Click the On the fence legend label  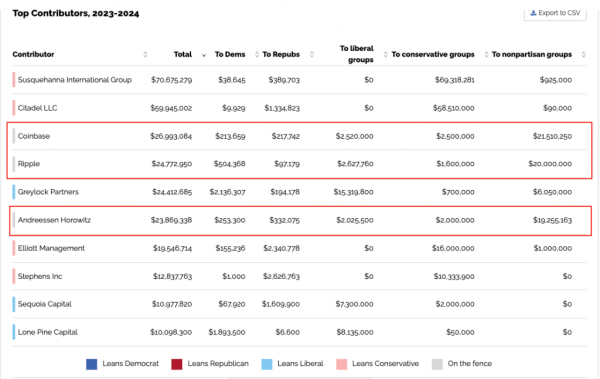(470, 364)
